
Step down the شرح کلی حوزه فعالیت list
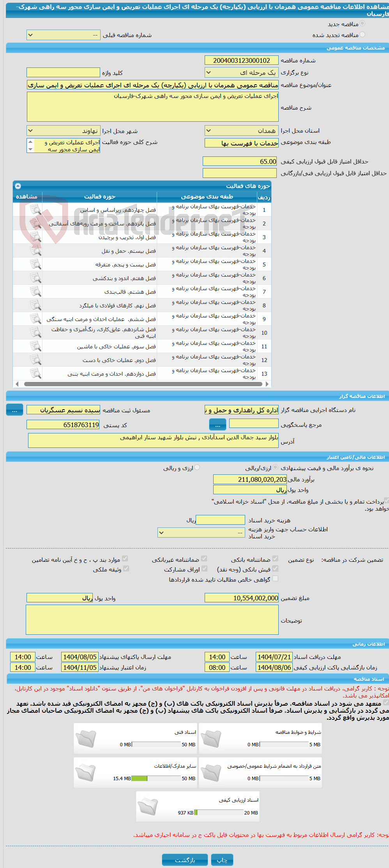(30, 149)
